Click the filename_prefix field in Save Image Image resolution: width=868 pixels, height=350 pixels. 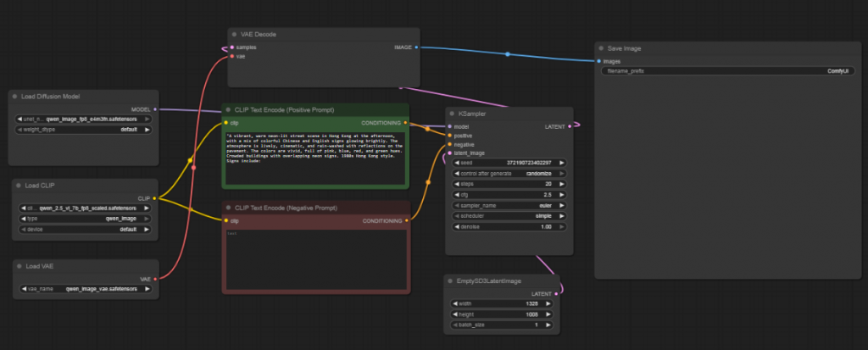[x=727, y=71]
